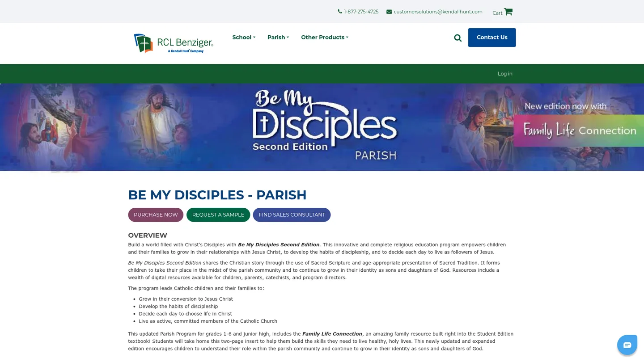Click 'The program leads Catholic children' sentence
The width and height of the screenshot is (644, 362).
[196, 288]
